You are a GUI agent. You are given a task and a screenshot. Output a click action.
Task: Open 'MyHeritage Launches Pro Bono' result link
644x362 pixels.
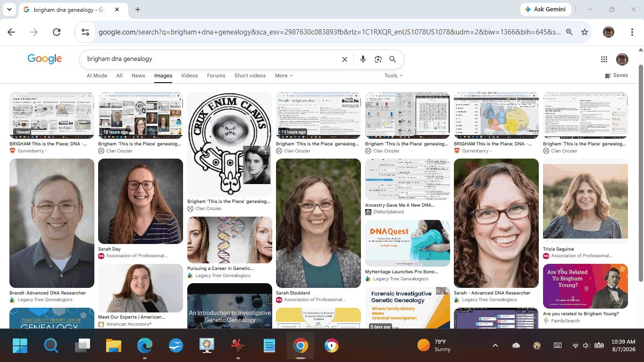(x=401, y=272)
